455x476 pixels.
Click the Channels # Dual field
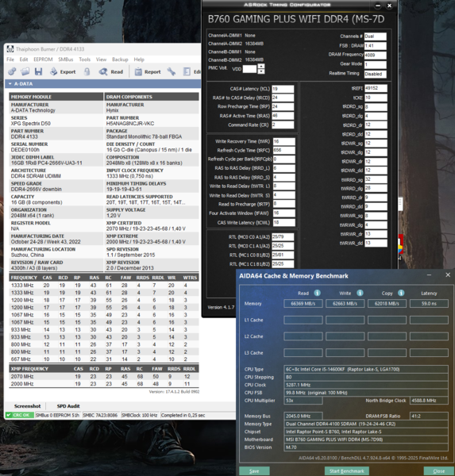(376, 36)
